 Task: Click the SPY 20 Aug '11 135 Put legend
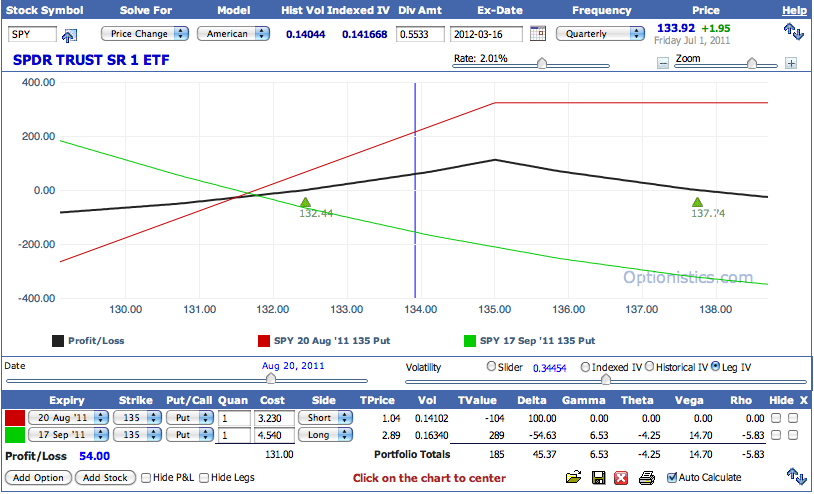coord(324,341)
